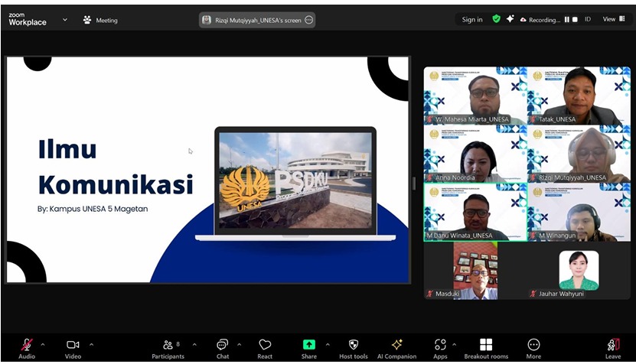Click the Sign in button
636x364 pixels.
pos(472,20)
